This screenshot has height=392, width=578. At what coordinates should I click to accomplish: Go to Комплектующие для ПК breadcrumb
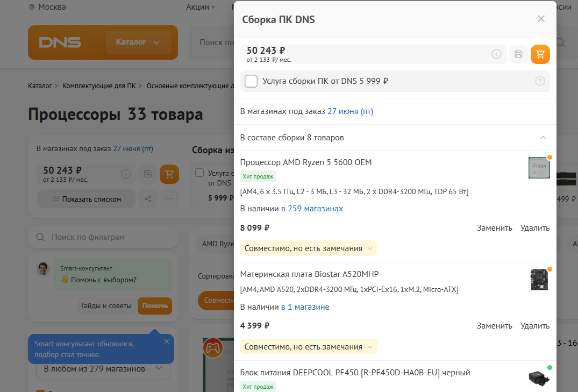pos(99,86)
